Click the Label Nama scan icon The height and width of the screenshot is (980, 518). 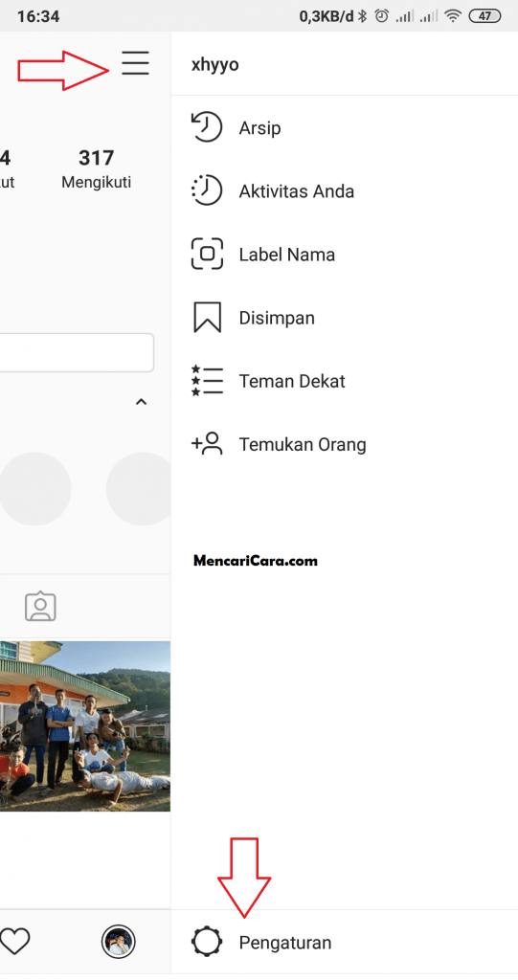(207, 255)
